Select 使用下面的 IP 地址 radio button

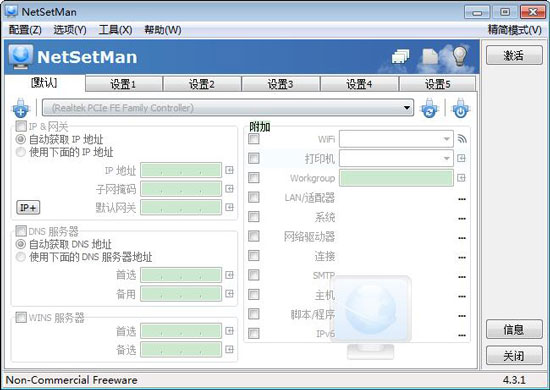[21, 152]
